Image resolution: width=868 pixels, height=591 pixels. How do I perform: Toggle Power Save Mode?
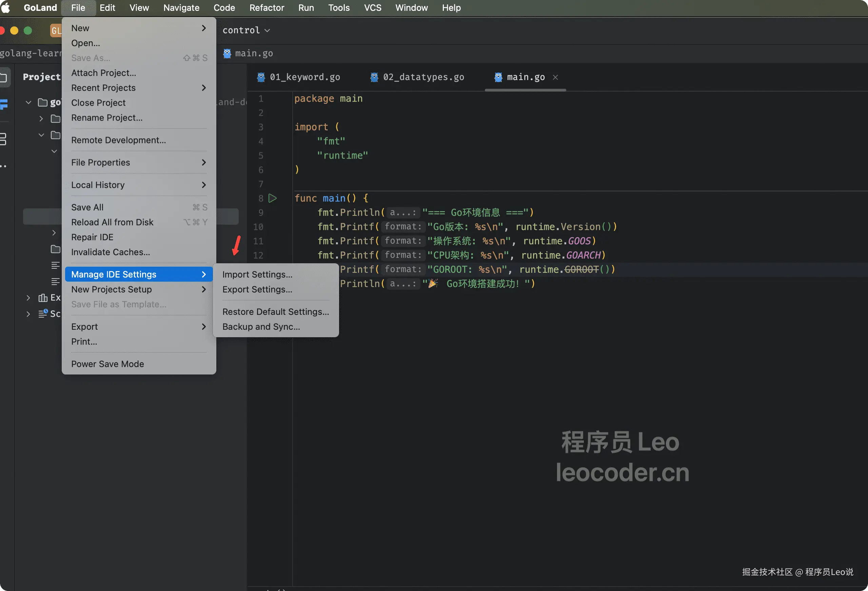pyautogui.click(x=139, y=364)
